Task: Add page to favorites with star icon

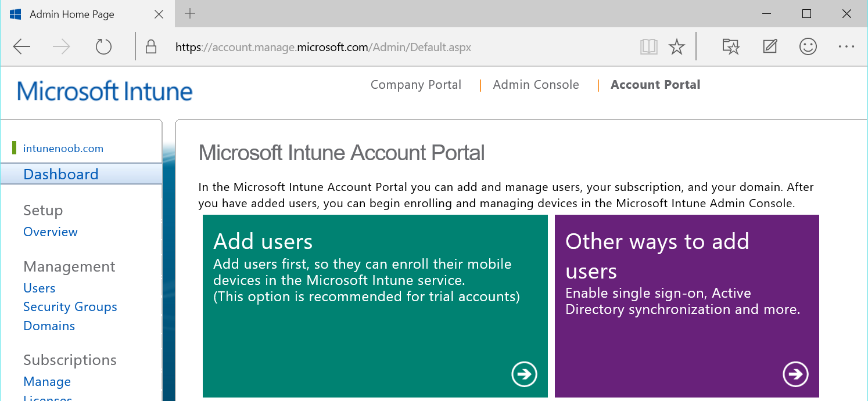Action: (677, 47)
